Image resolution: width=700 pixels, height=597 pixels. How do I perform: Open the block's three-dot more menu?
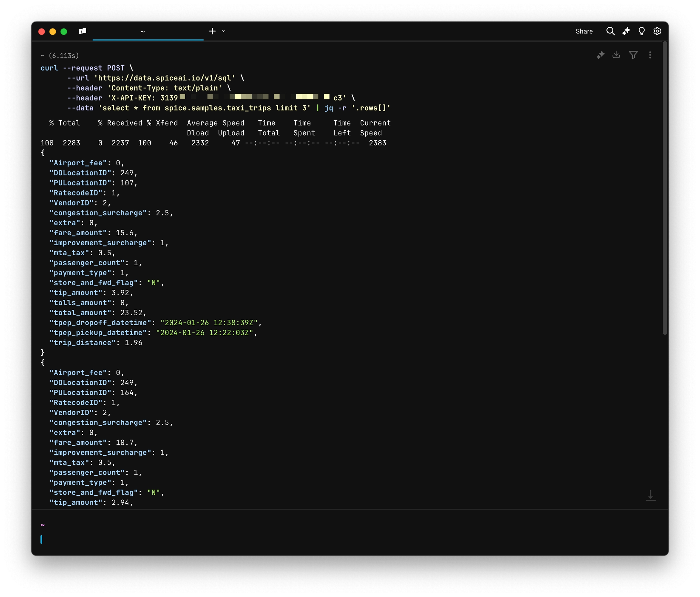tap(650, 55)
